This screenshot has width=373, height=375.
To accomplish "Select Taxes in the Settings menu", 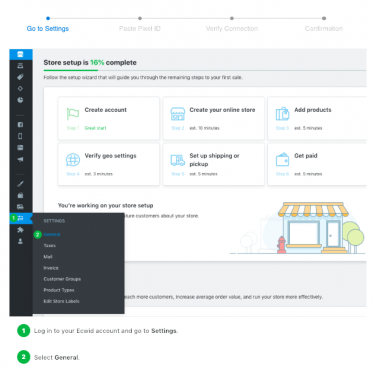I will coord(50,246).
